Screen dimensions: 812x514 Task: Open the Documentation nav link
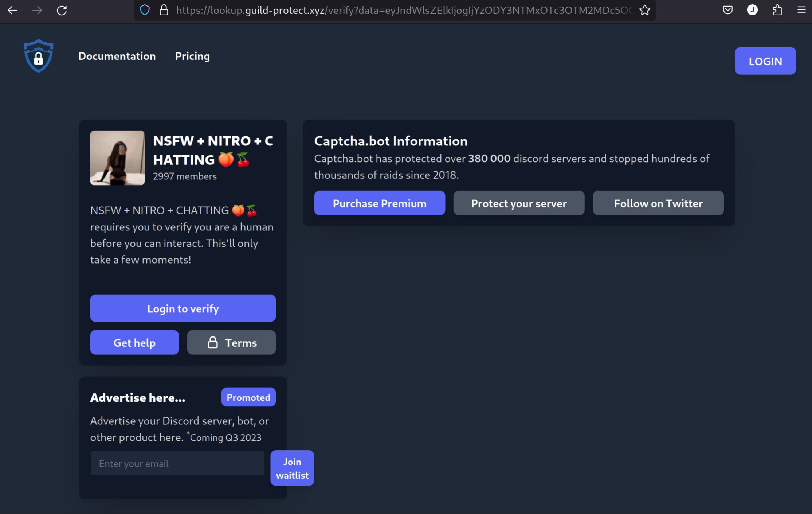click(117, 56)
